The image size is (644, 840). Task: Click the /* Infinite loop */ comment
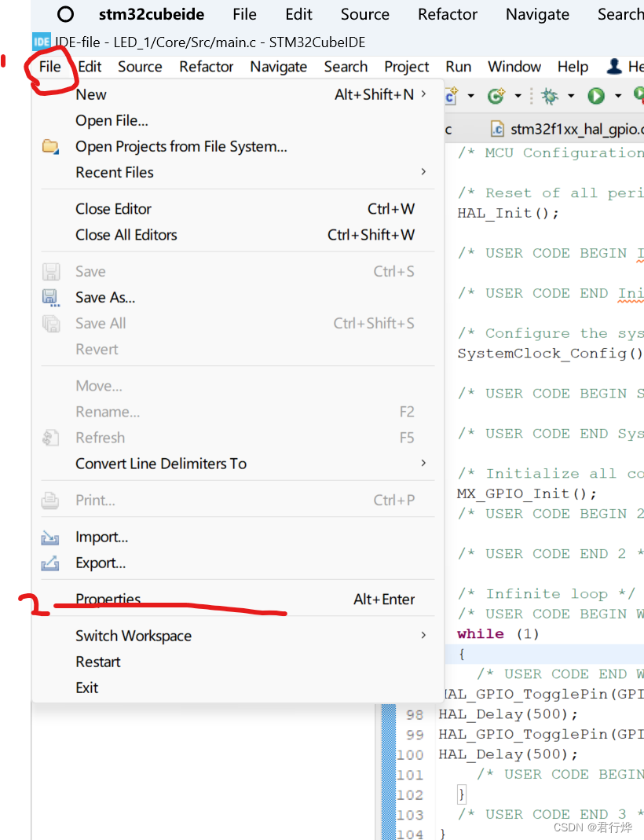(x=546, y=593)
